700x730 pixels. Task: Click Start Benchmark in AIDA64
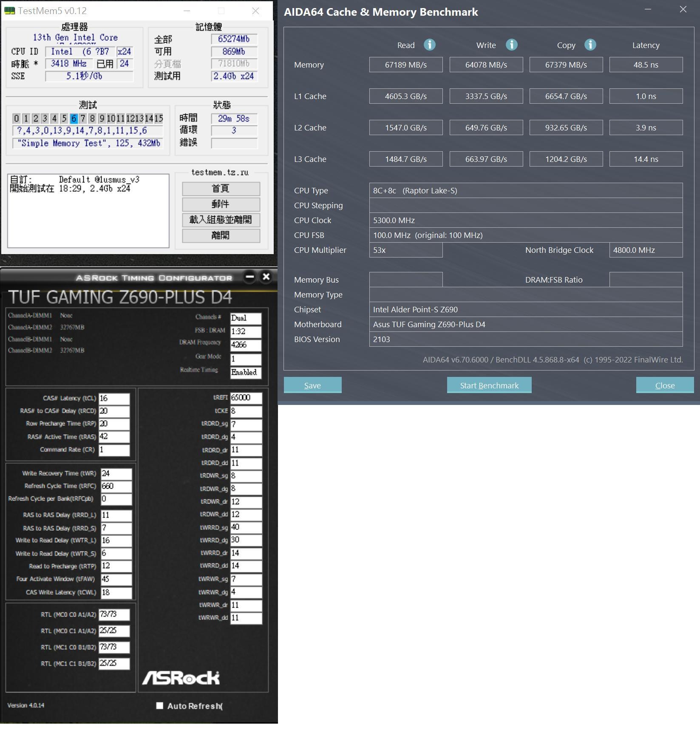click(x=489, y=385)
